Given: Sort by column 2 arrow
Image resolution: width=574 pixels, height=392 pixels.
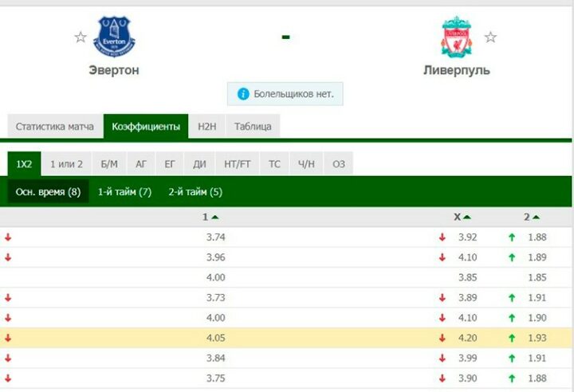Looking at the screenshot, I should [x=537, y=217].
